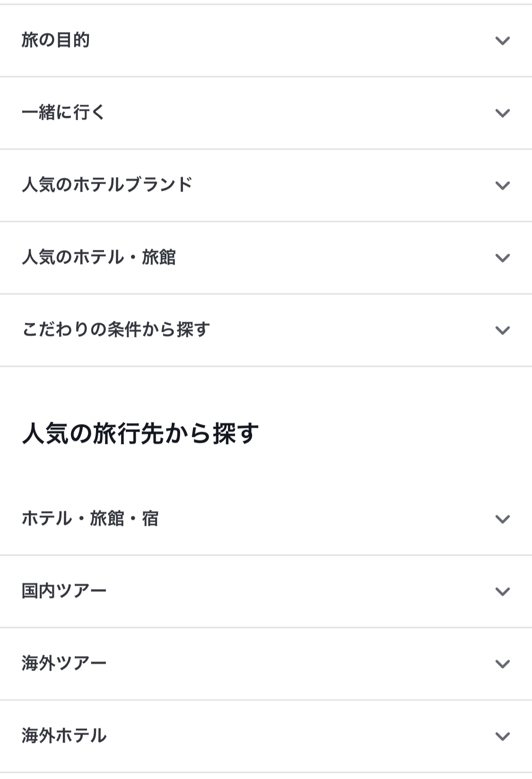
Task: Click the 人気の旅行先から探す heading
Action: 140,434
